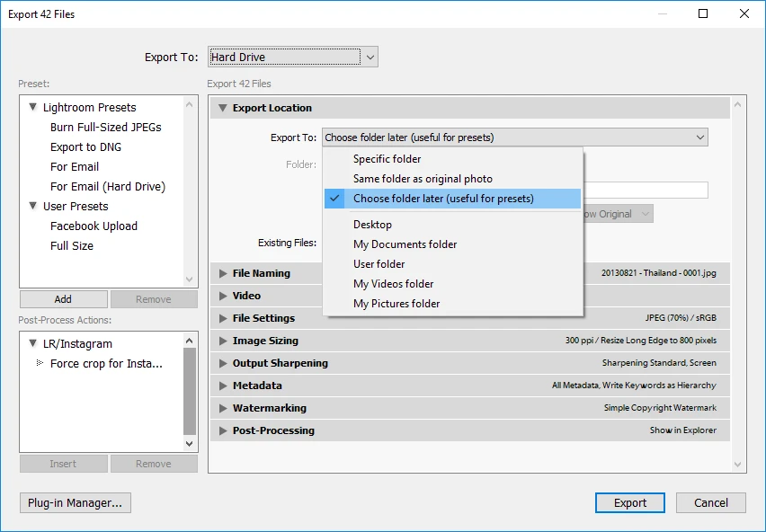The image size is (766, 532).
Task: Click the Remove preset button
Action: [154, 299]
